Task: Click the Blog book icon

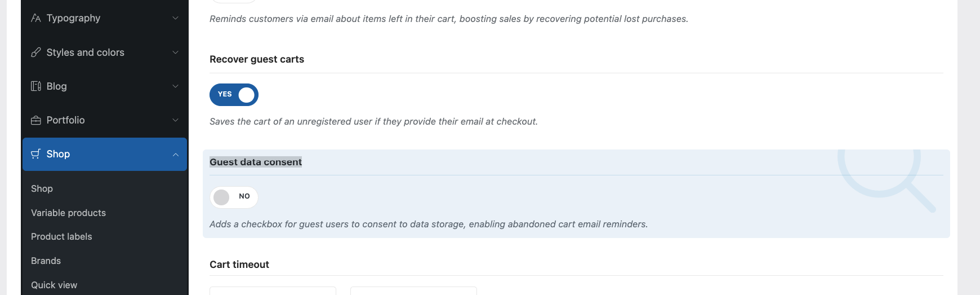Action: click(x=36, y=86)
